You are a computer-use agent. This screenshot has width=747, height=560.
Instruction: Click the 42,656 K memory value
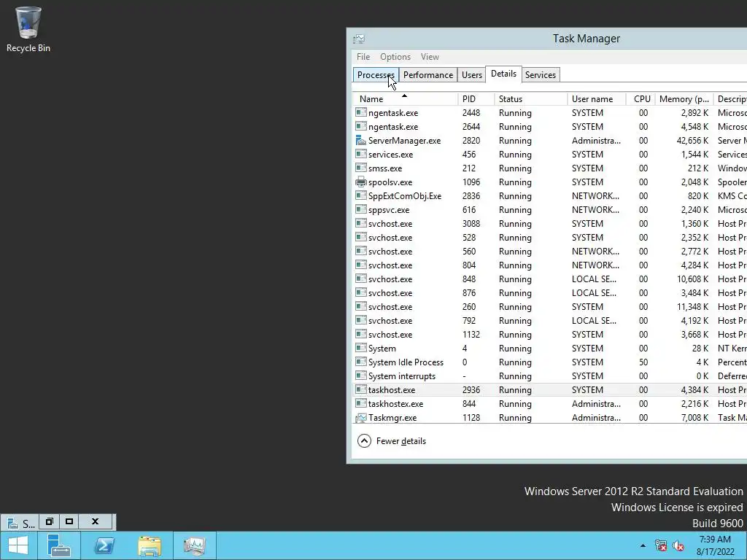coord(692,141)
